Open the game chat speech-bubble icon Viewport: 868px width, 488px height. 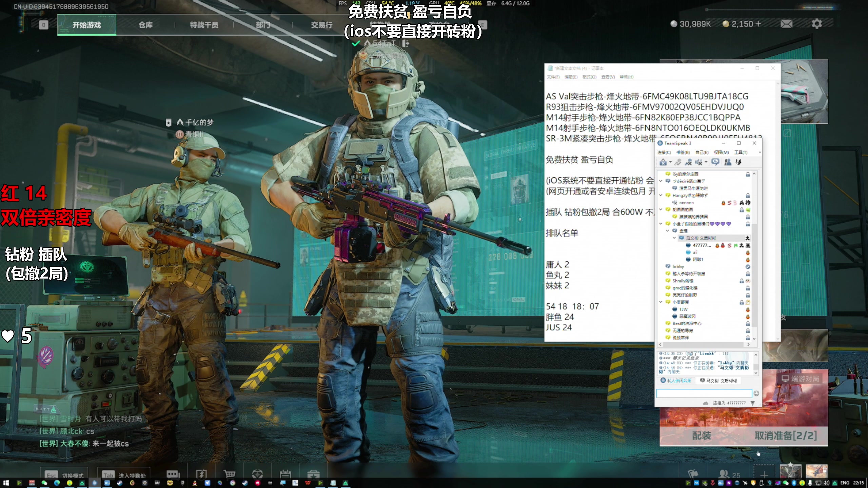173,474
